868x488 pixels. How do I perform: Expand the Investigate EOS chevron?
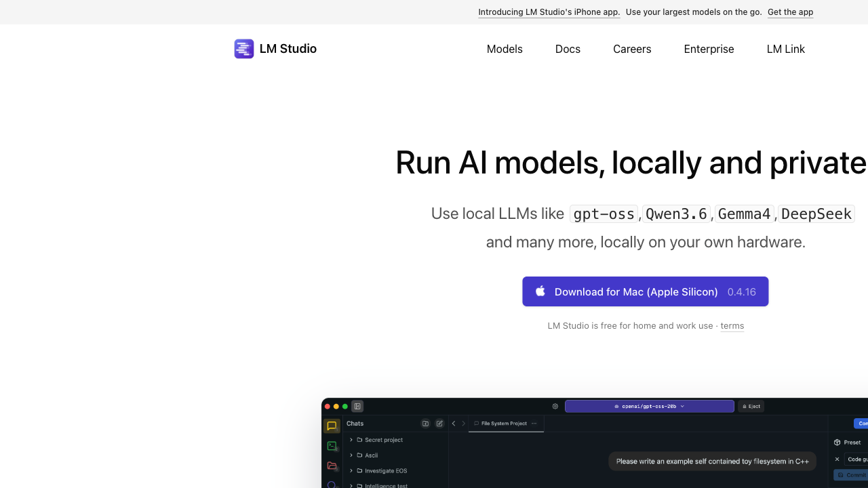click(x=351, y=471)
